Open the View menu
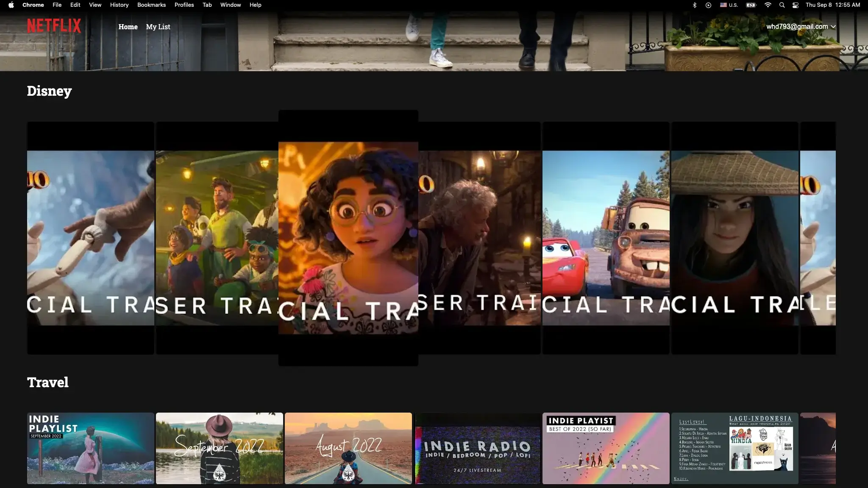 95,5
